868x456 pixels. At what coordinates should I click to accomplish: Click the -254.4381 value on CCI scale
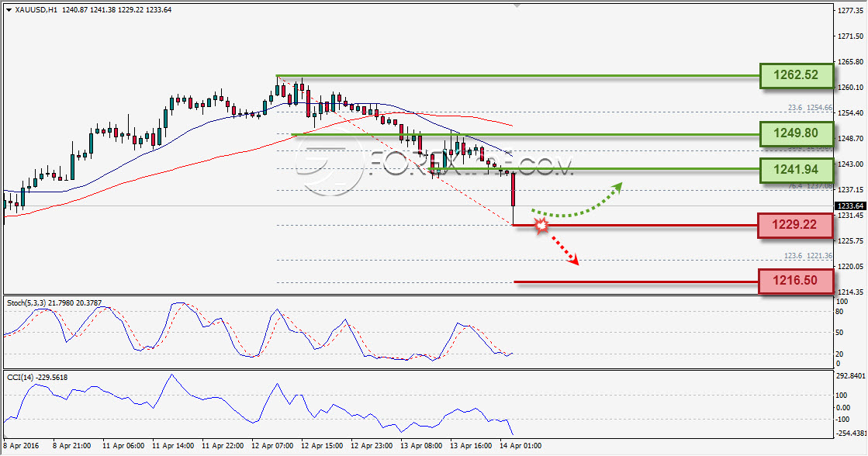coord(850,434)
